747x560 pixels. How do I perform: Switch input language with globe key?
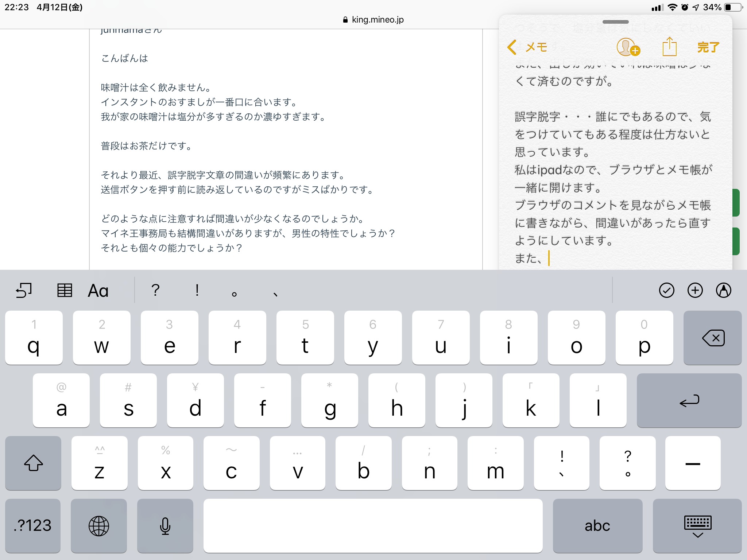tap(98, 526)
